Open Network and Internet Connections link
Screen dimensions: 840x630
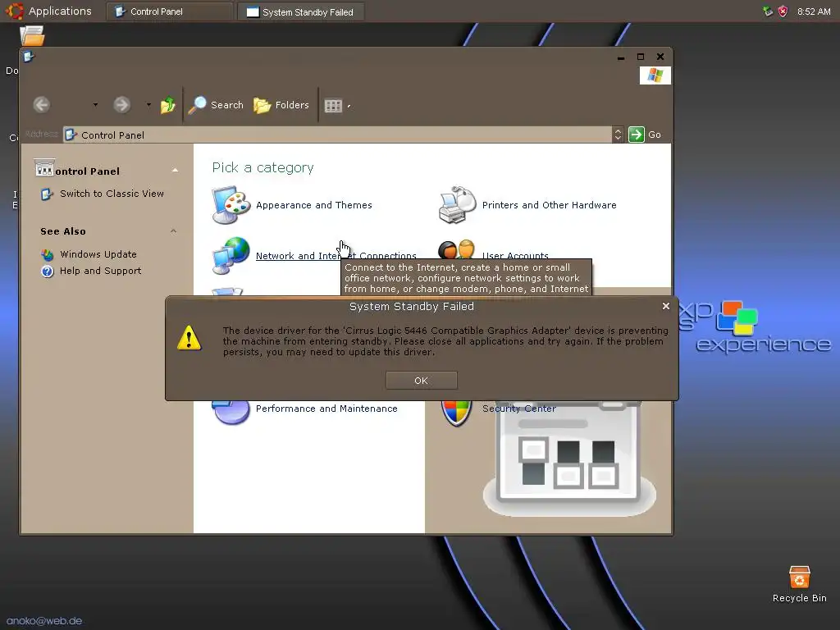[x=336, y=256]
